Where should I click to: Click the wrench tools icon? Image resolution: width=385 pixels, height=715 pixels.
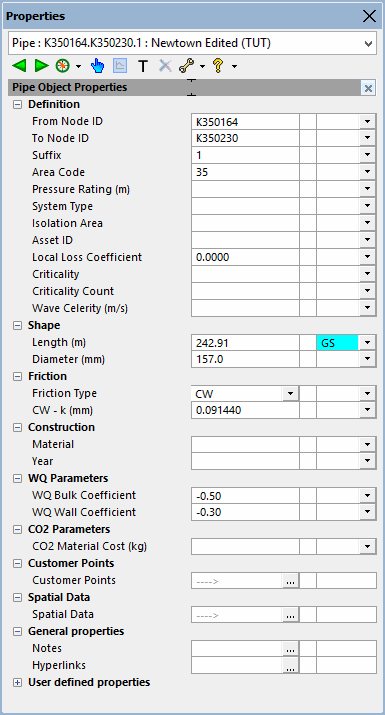(x=187, y=66)
